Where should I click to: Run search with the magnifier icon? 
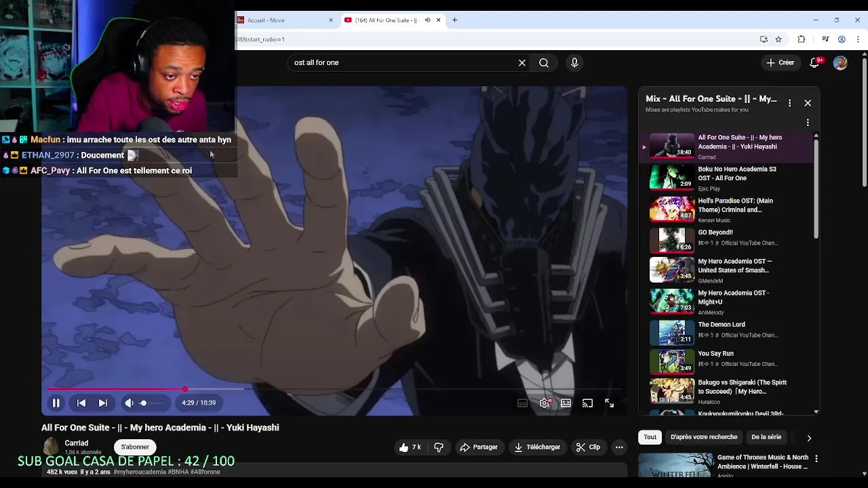[x=544, y=62]
